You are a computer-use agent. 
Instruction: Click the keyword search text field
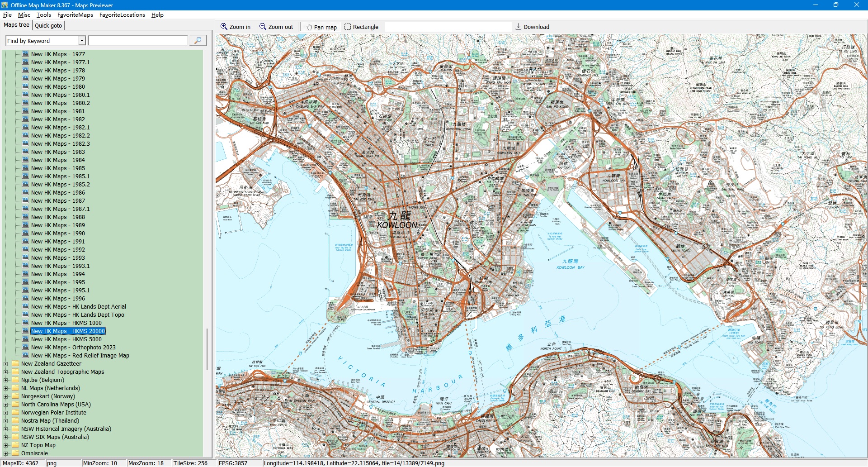pyautogui.click(x=138, y=41)
